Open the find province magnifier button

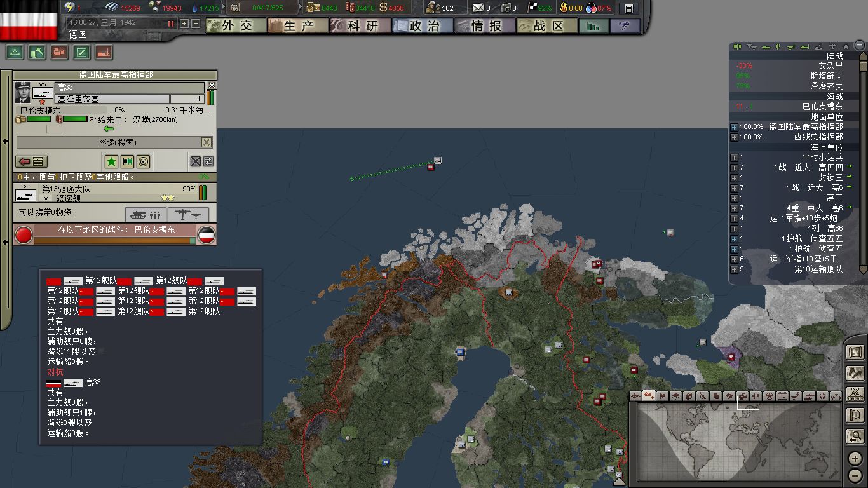[x=855, y=437]
